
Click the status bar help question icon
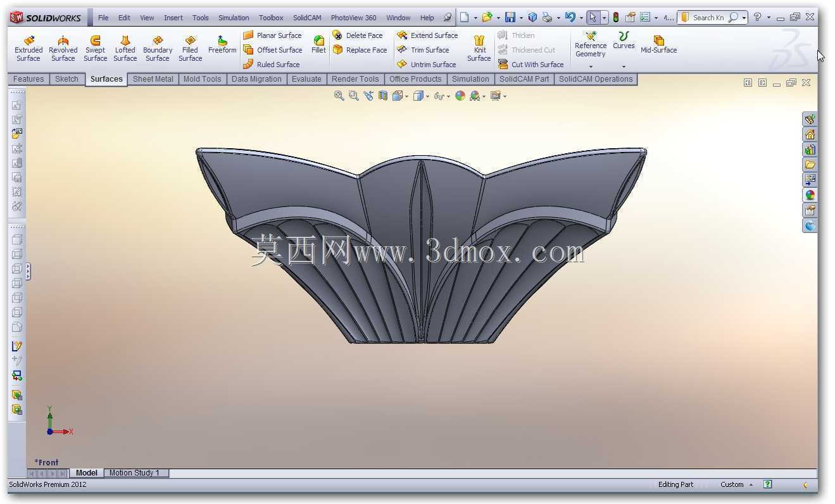pos(768,484)
